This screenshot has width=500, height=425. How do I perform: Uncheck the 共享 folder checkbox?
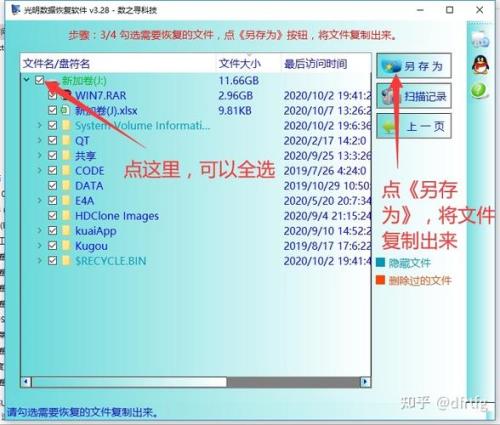[x=52, y=155]
